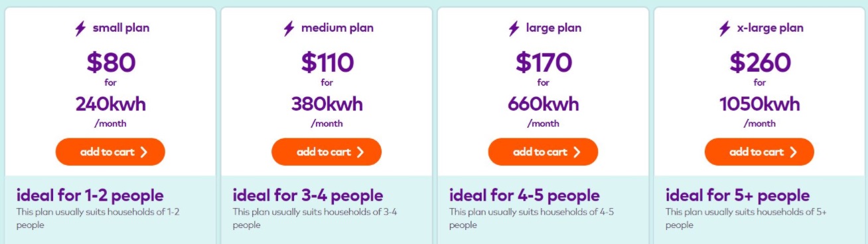Add the $170 large plan to cart
Image resolution: width=868 pixels, height=244 pixels.
pyautogui.click(x=543, y=152)
